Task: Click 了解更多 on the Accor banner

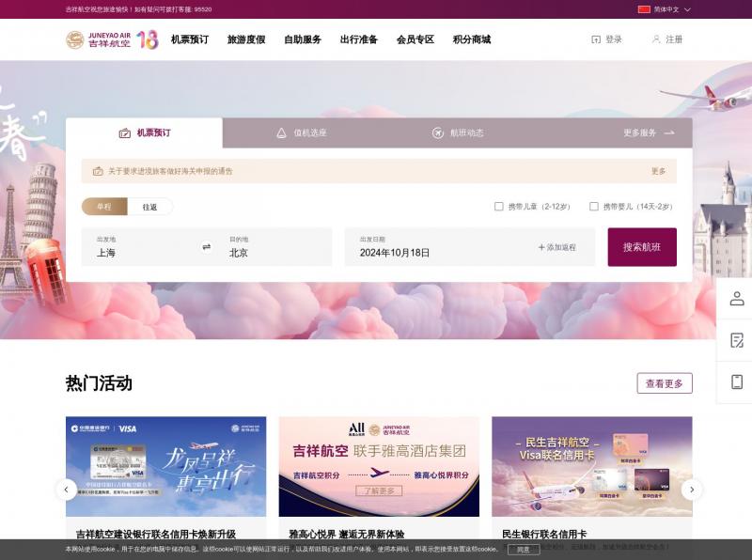Action: [x=379, y=491]
